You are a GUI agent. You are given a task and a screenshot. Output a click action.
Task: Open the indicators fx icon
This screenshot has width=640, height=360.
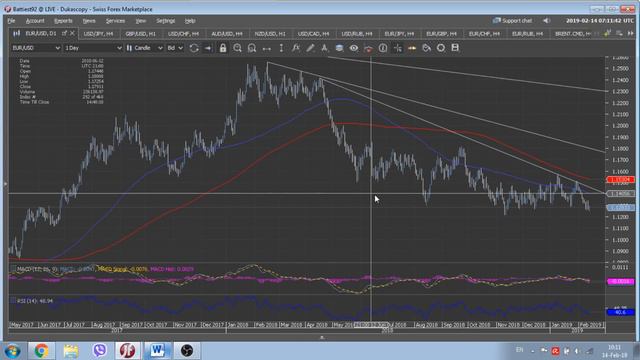(x=296, y=48)
